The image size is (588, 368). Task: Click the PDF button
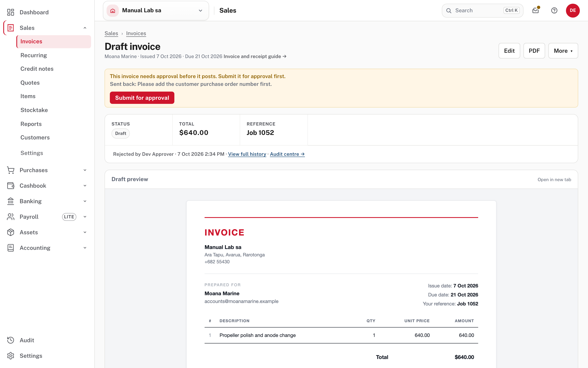tap(534, 51)
